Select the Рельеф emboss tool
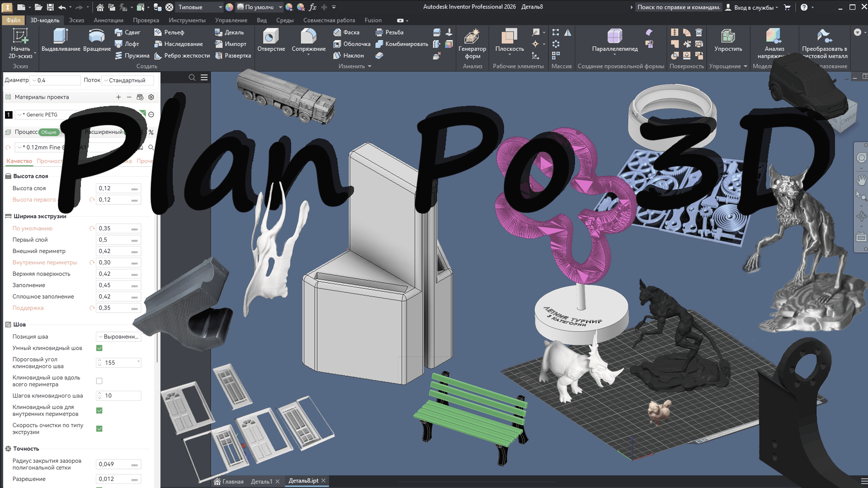 [x=169, y=33]
